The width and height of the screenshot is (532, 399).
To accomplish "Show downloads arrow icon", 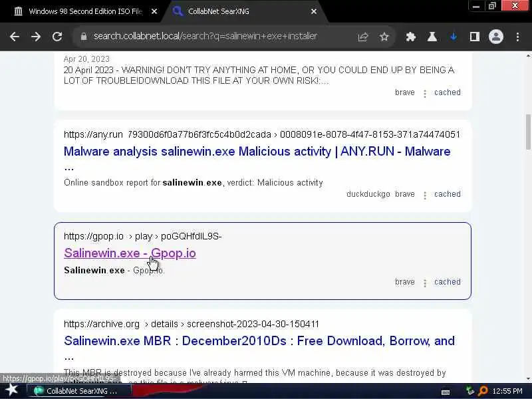I will (454, 37).
